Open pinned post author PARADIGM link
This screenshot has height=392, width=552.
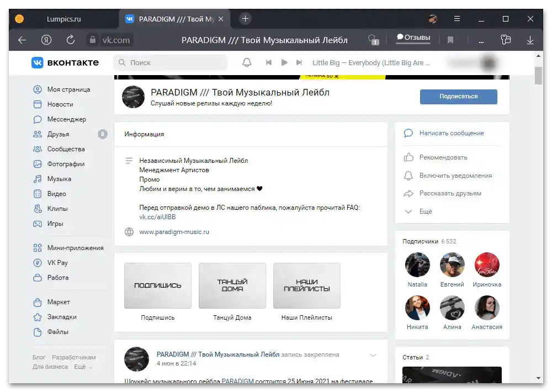point(218,354)
